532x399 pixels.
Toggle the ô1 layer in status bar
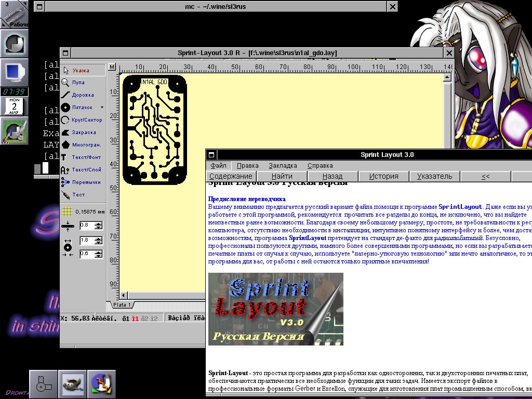pyautogui.click(x=126, y=318)
